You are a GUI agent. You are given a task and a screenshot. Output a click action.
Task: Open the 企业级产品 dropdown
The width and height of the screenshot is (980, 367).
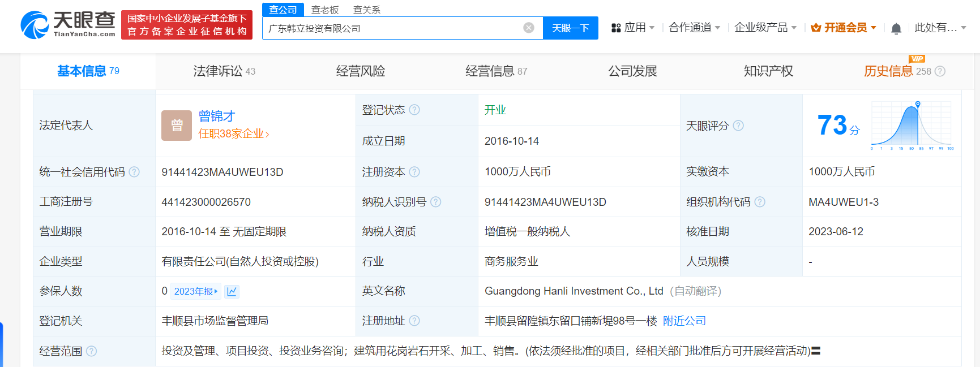tap(765, 28)
